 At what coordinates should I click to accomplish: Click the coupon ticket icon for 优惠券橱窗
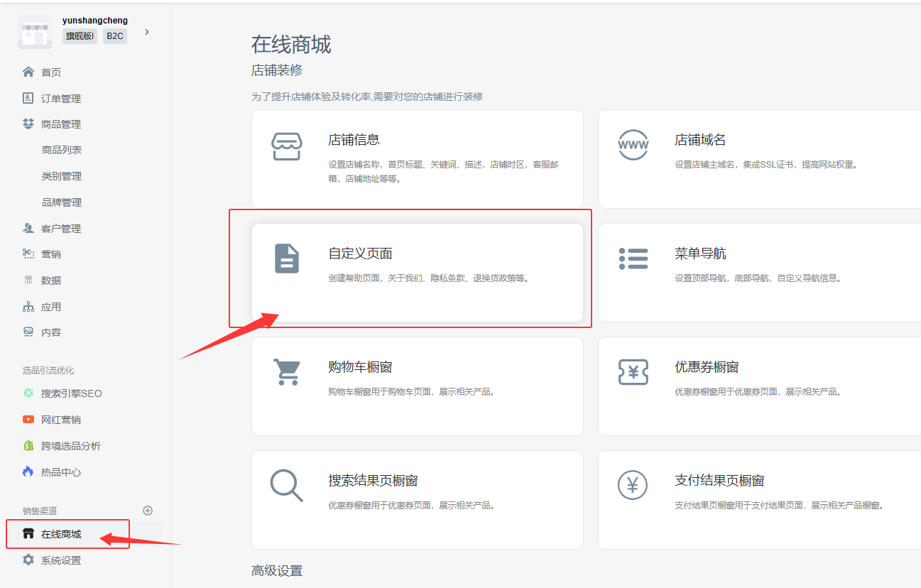(633, 372)
